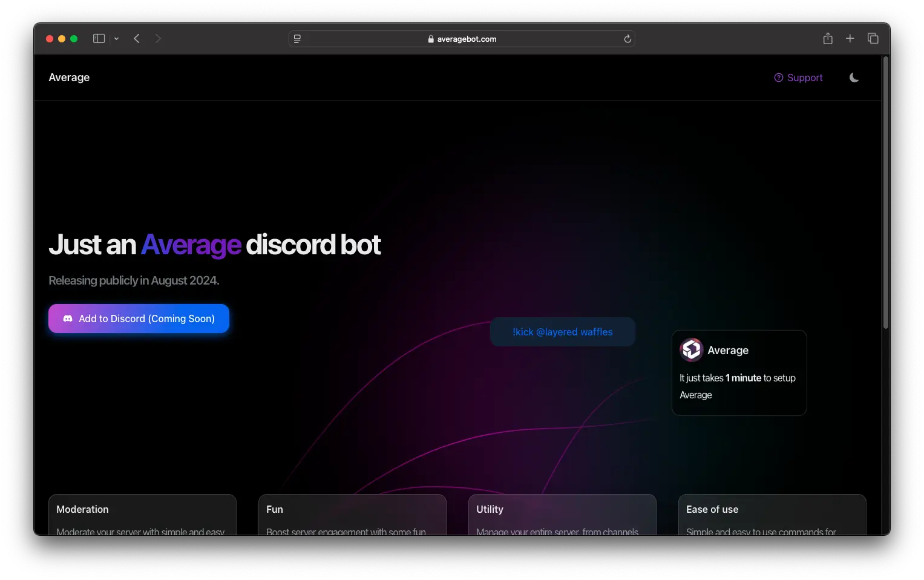
Task: Open the page settings icon in address bar
Action: click(297, 39)
